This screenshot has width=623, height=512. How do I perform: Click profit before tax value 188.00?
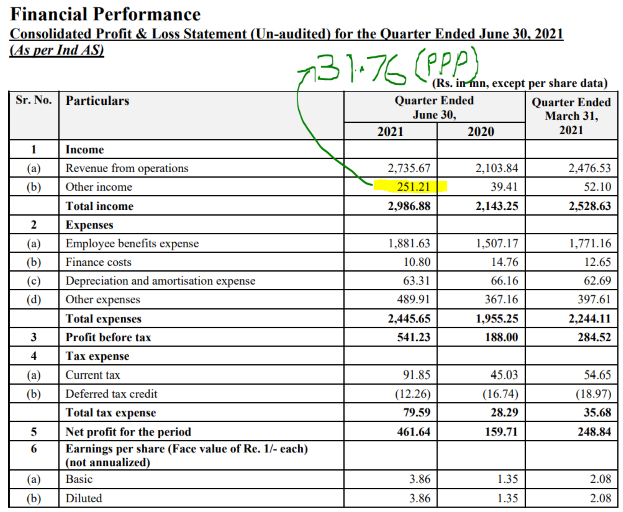(x=501, y=337)
